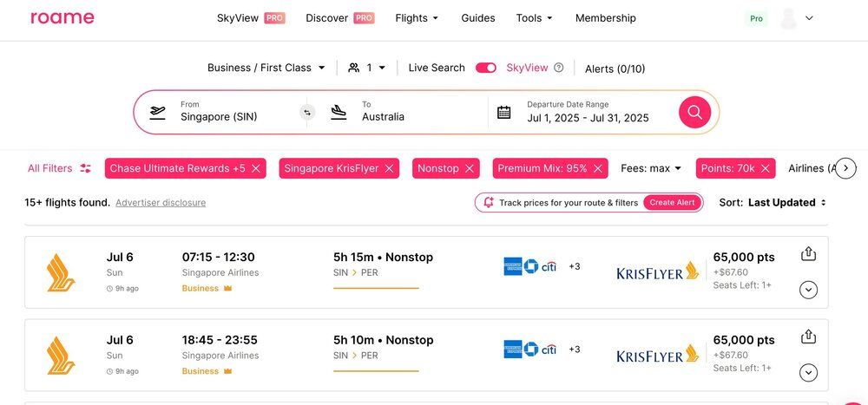Image resolution: width=868 pixels, height=405 pixels.
Task: Open the All Filters settings icon
Action: 85,168
